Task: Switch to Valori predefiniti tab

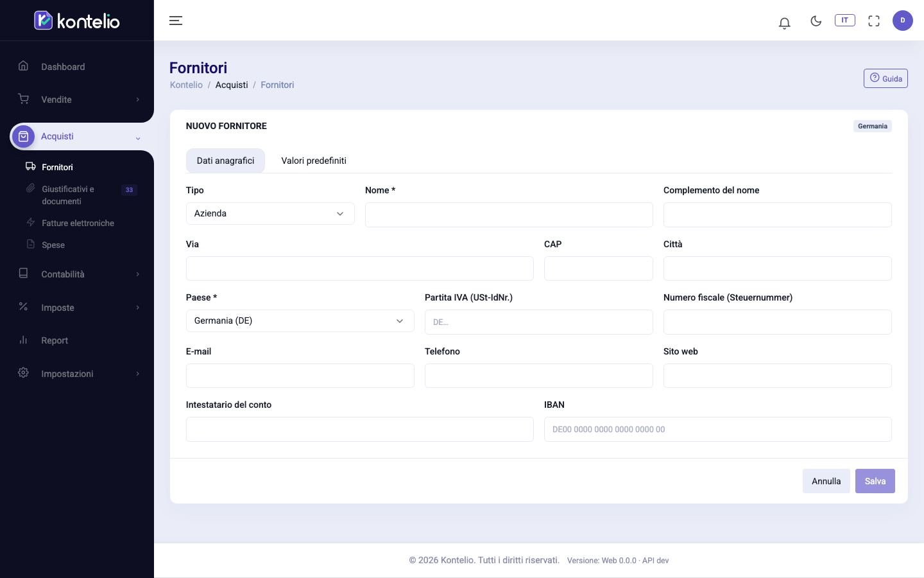Action: click(x=314, y=161)
